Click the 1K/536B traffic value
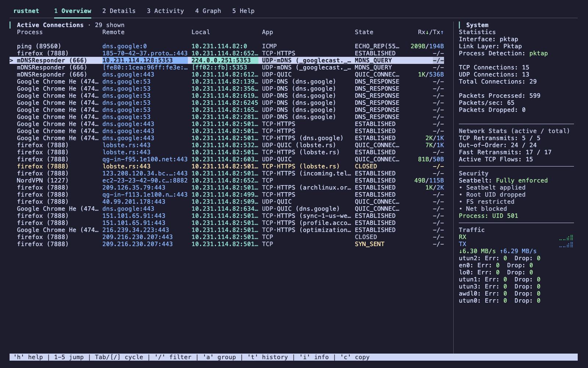 [x=431, y=74]
